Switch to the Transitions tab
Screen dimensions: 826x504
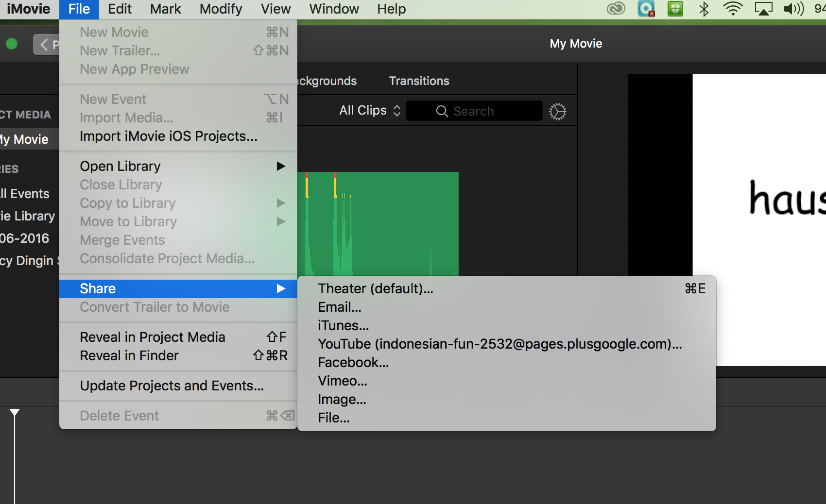click(x=419, y=81)
